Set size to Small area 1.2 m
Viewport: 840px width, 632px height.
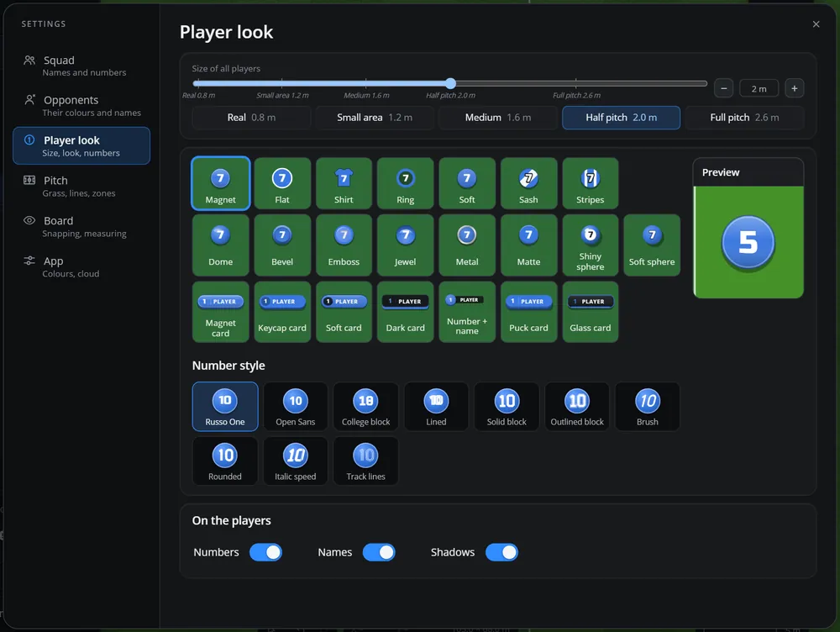[x=375, y=118]
